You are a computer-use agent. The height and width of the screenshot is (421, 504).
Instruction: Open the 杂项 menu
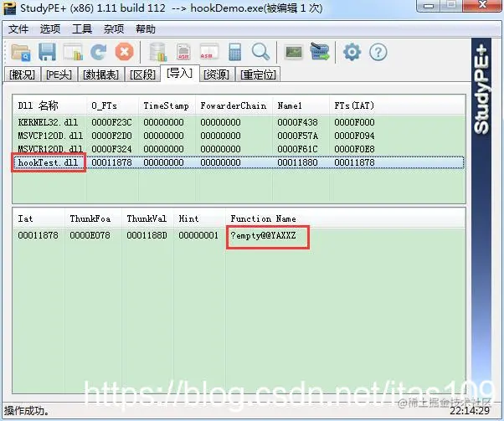tap(114, 29)
